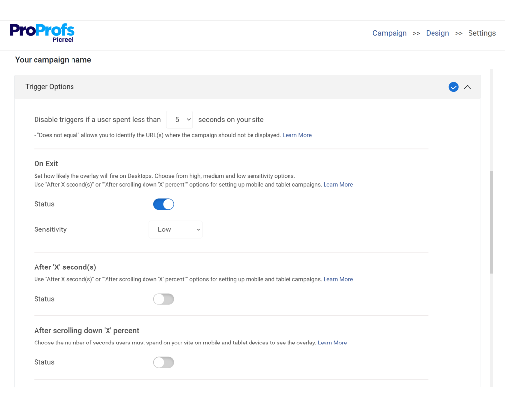Enable the After 'X' second(s) status toggle
505x420 pixels.
click(163, 299)
